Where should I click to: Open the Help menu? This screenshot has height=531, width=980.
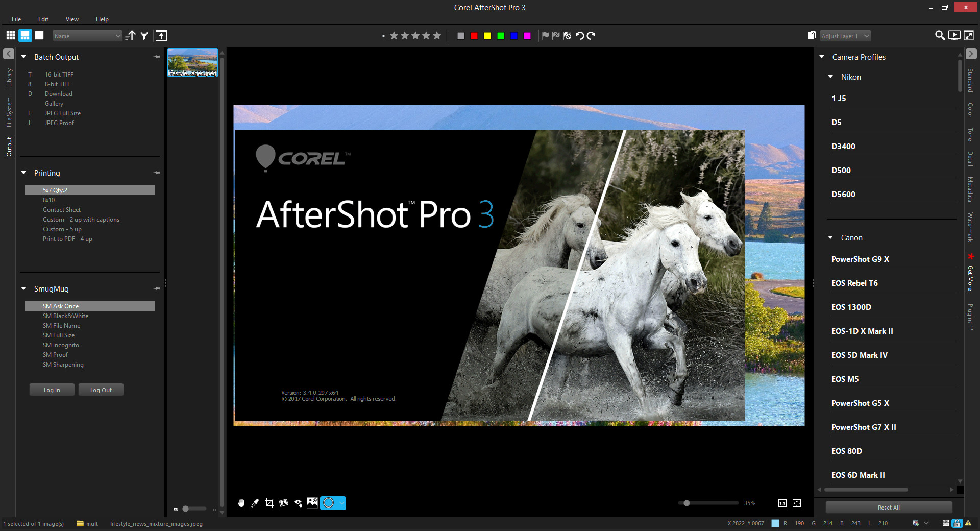pos(102,19)
